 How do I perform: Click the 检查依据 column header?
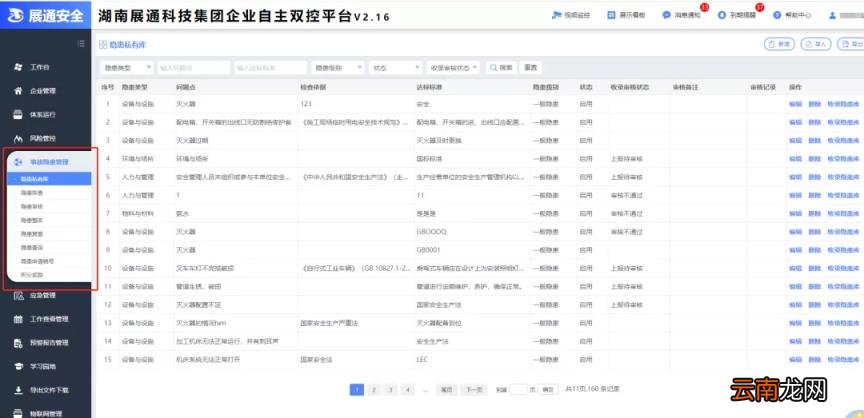tap(311, 87)
